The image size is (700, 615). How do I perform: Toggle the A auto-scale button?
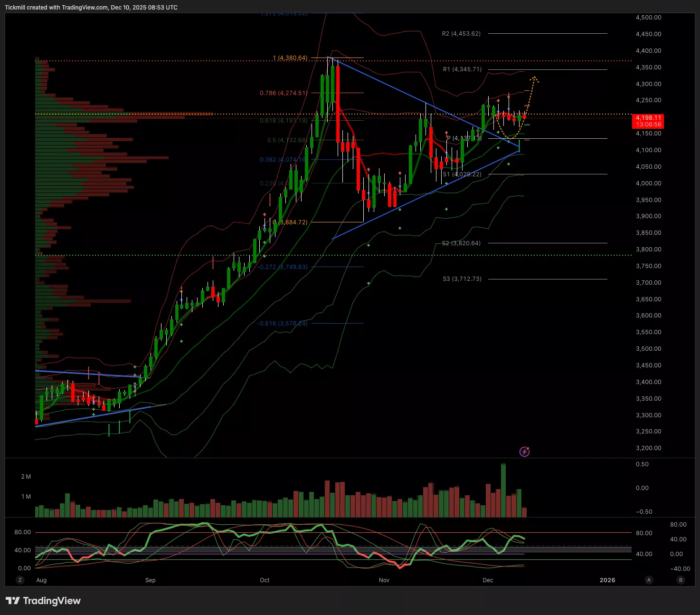649,580
